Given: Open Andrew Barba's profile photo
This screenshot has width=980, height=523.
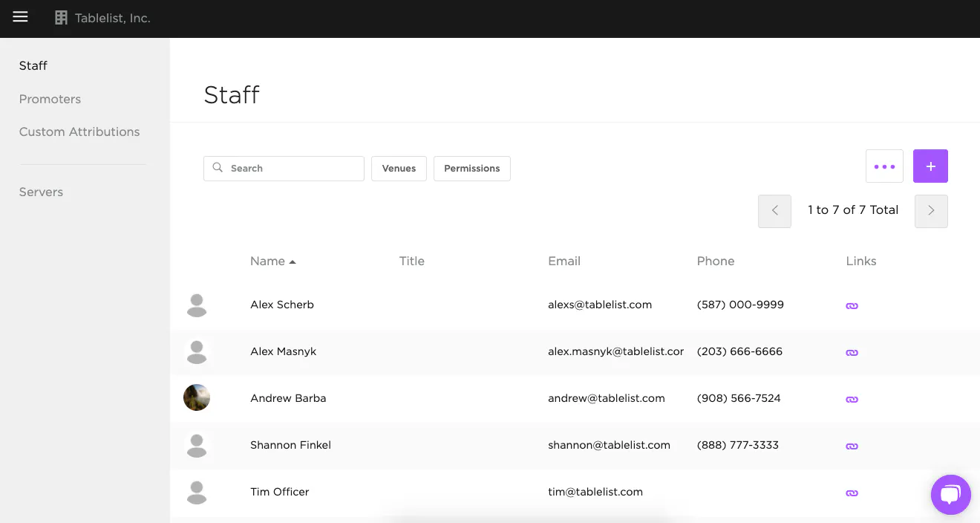Looking at the screenshot, I should [197, 397].
